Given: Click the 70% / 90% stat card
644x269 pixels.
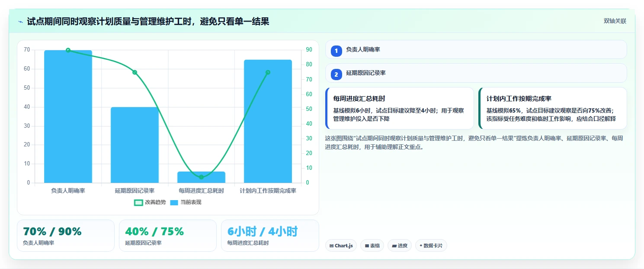Looking at the screenshot, I should tap(66, 236).
